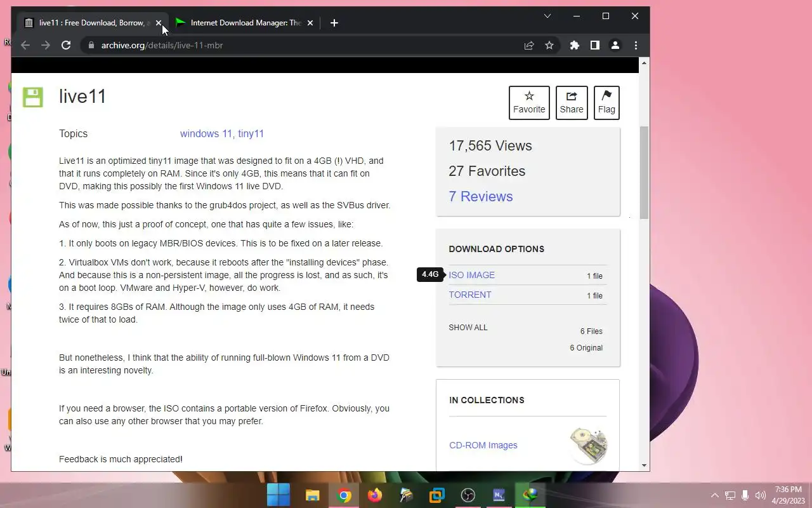Show hidden system tray icons

(x=715, y=495)
